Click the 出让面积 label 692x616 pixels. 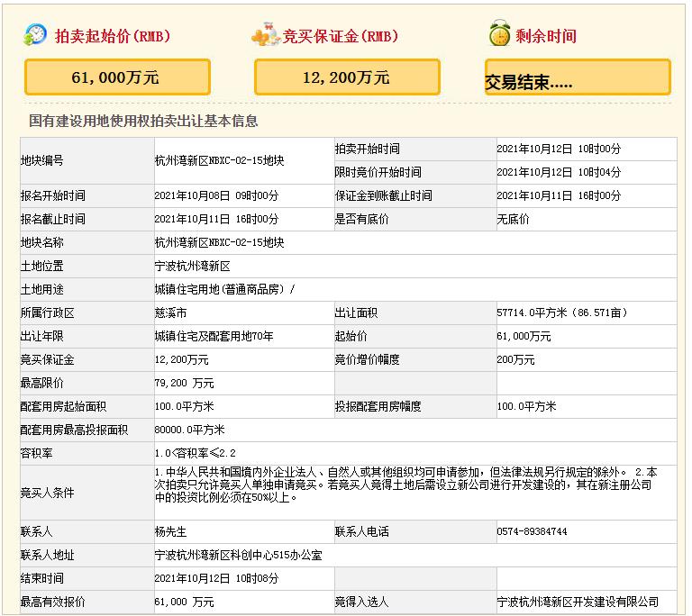click(x=356, y=313)
